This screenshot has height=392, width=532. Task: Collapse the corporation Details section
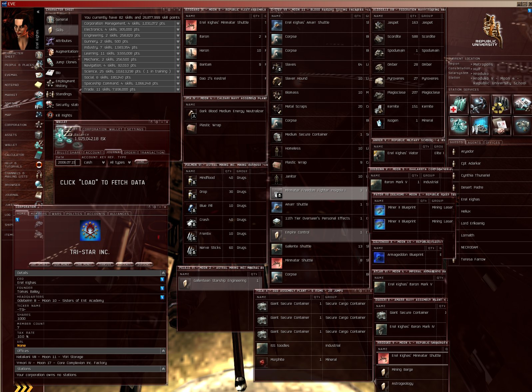tap(163, 273)
